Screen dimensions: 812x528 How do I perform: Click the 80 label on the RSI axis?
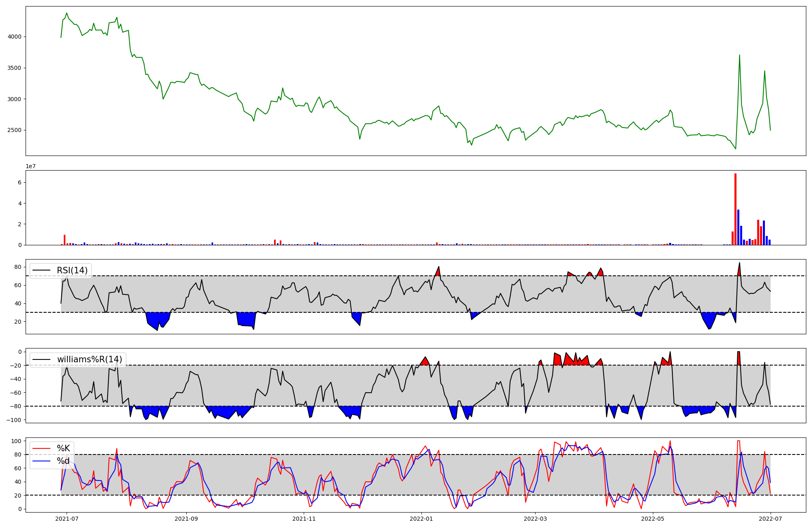(x=18, y=267)
